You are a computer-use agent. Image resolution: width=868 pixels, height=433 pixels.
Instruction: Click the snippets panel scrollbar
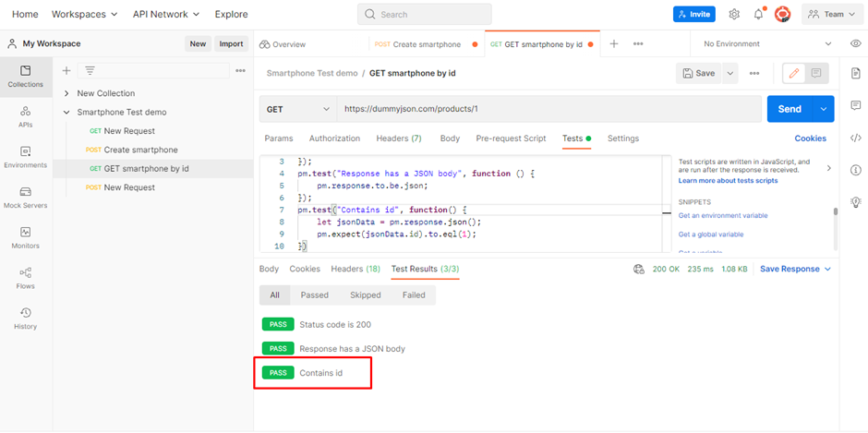(x=836, y=211)
